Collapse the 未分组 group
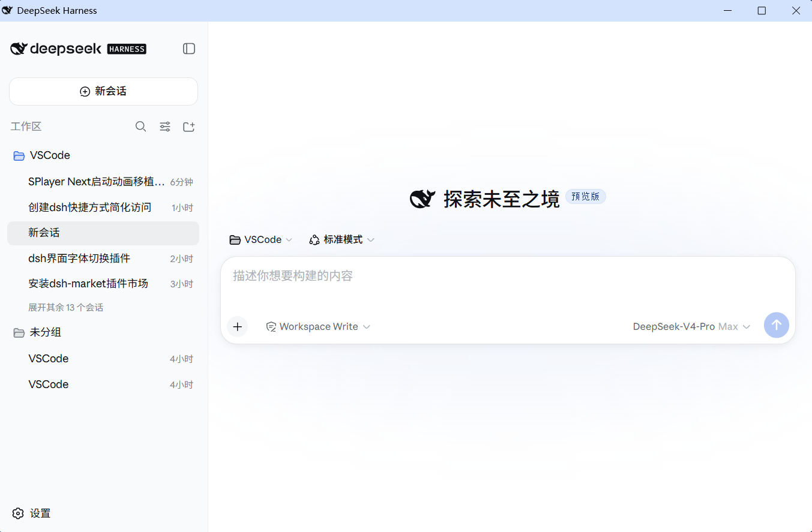The width and height of the screenshot is (812, 532). pyautogui.click(x=103, y=332)
